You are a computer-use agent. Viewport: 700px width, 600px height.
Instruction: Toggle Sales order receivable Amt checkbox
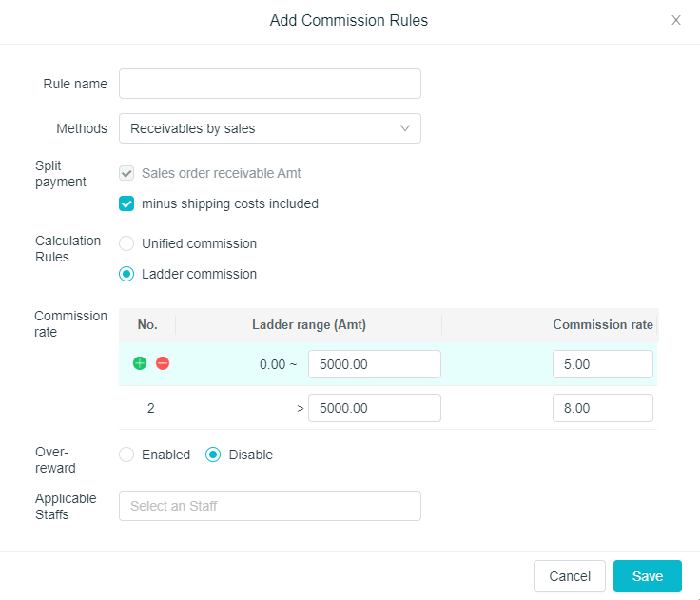pos(126,173)
